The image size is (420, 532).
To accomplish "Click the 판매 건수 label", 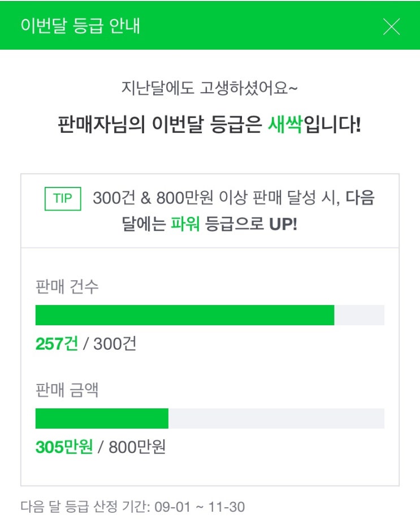I will [67, 286].
